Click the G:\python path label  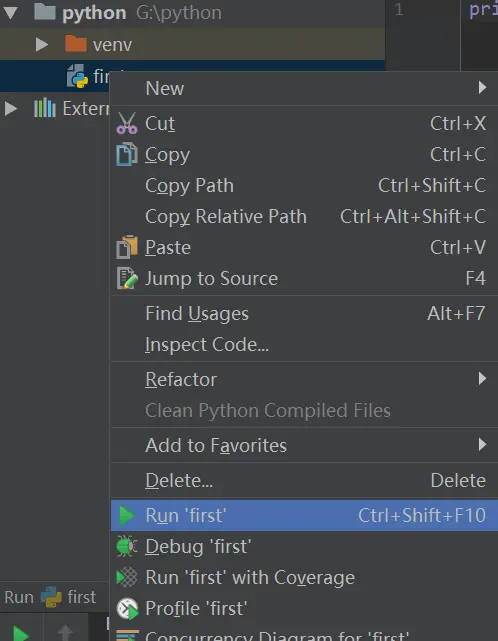pos(179,13)
